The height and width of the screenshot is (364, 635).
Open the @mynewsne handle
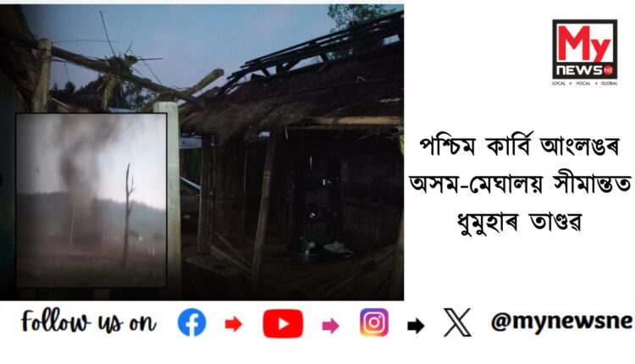point(561,322)
